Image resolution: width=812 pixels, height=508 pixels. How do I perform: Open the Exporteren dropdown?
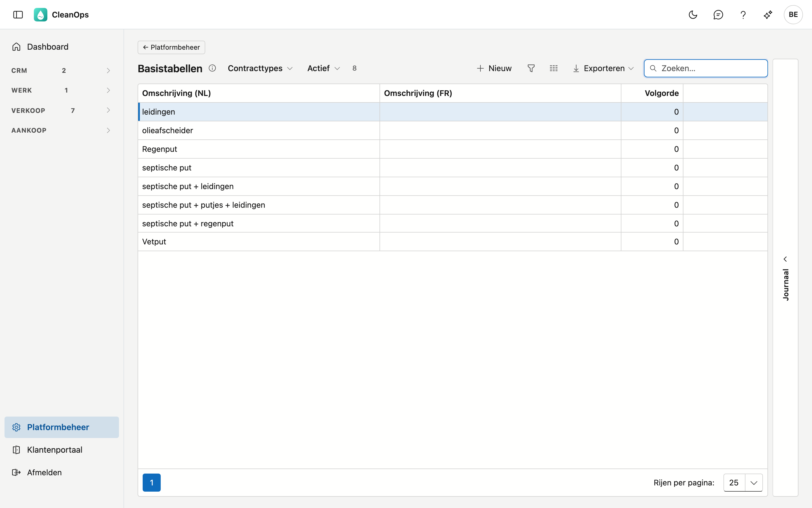click(603, 69)
